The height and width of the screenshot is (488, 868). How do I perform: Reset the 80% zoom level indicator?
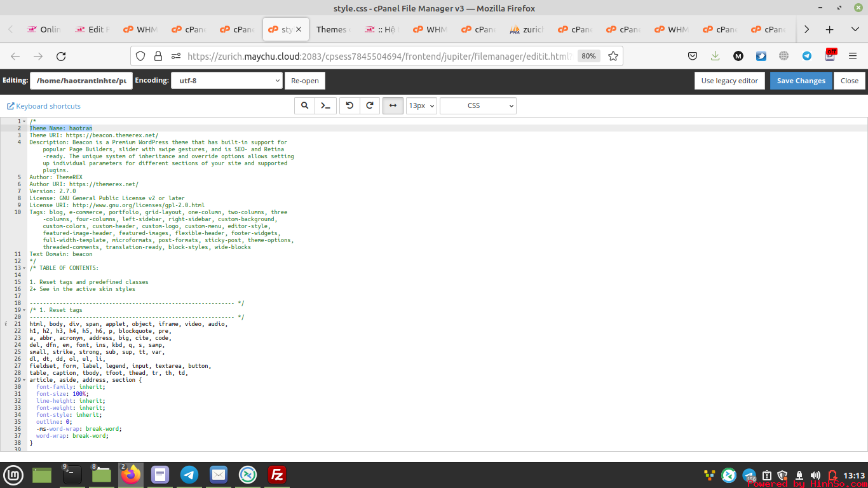pyautogui.click(x=588, y=56)
